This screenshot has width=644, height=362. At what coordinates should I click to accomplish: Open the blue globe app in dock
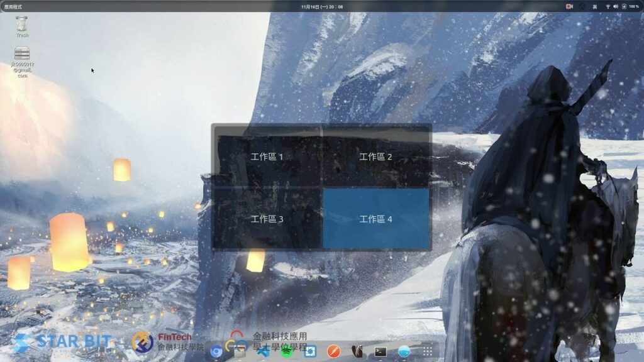click(404, 351)
